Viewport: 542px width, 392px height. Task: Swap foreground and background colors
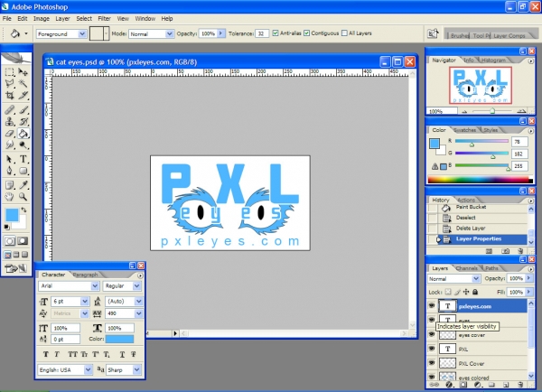23,210
